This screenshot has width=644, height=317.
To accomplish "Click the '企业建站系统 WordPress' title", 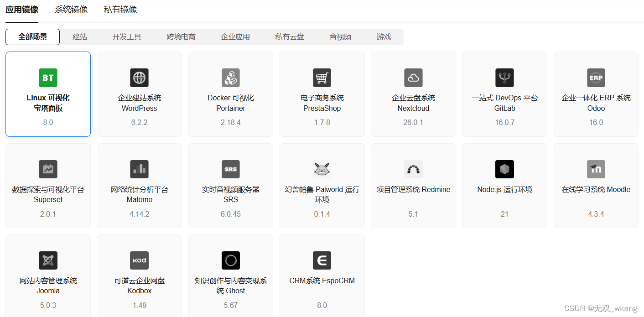I will (x=139, y=103).
